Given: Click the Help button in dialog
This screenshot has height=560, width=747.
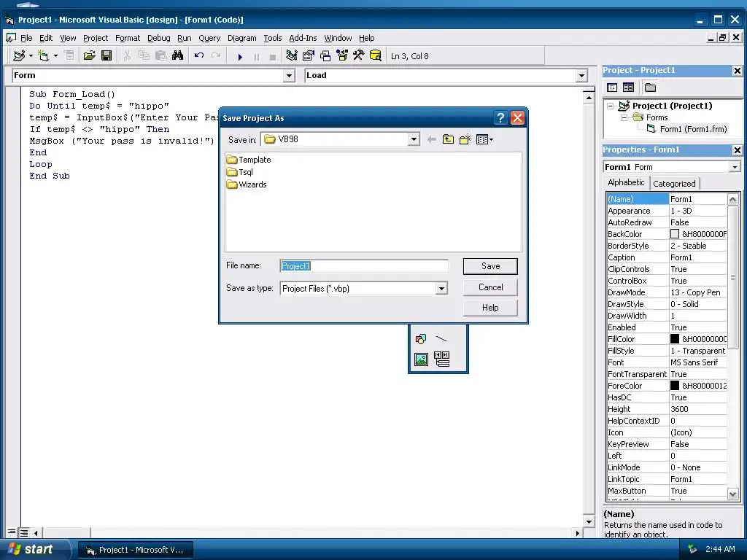Looking at the screenshot, I should coord(490,308).
